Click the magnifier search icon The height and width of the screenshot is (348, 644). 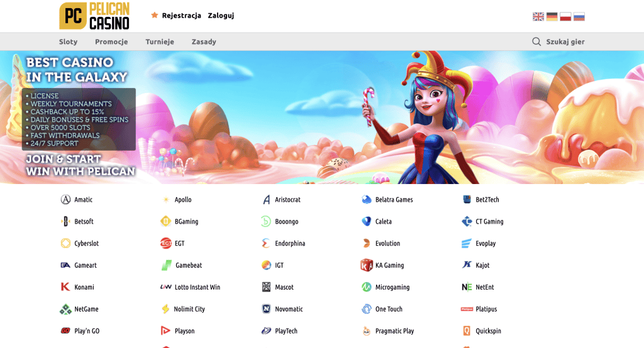(536, 41)
